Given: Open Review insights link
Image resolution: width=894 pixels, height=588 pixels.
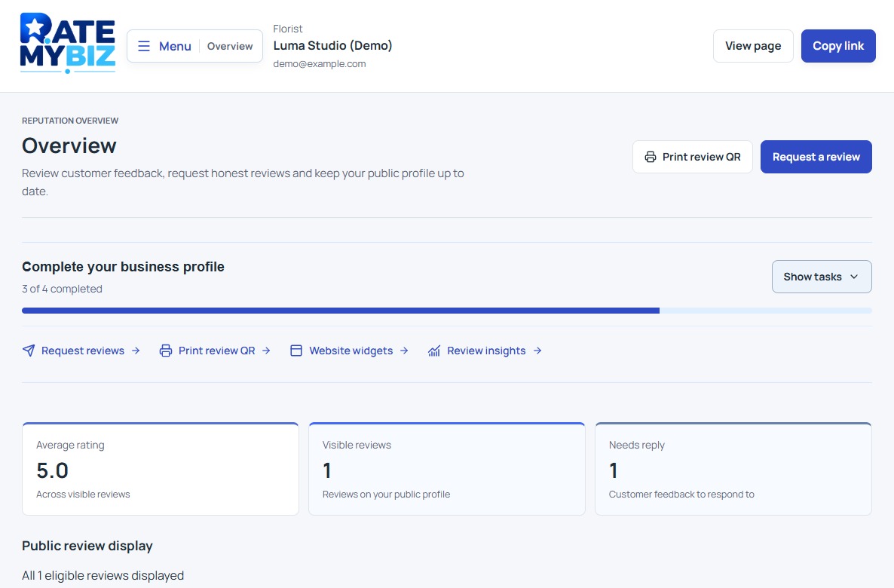Looking at the screenshot, I should (x=486, y=351).
